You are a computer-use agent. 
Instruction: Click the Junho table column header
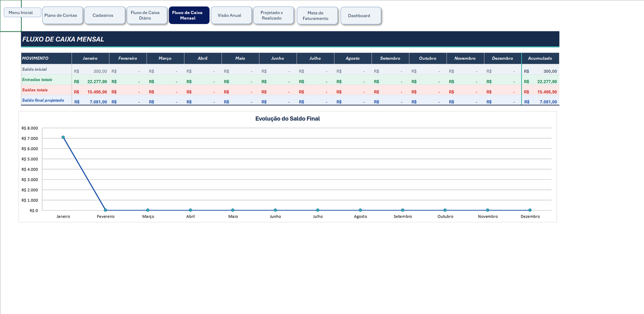point(278,58)
